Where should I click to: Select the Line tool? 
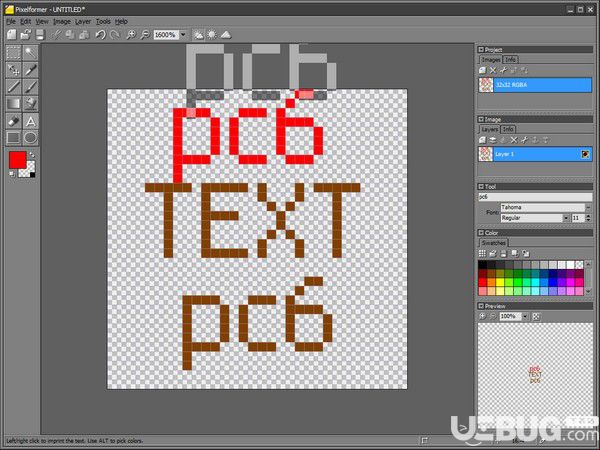13,87
